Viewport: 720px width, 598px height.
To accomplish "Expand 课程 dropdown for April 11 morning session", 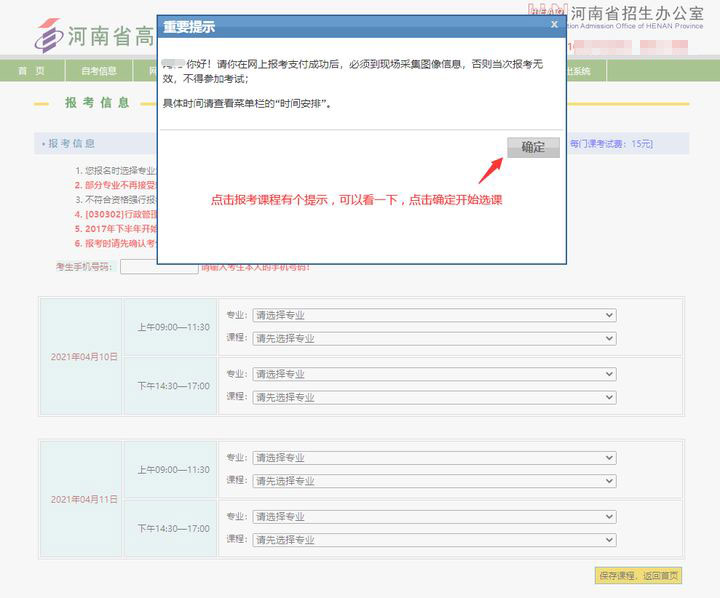I will point(433,481).
